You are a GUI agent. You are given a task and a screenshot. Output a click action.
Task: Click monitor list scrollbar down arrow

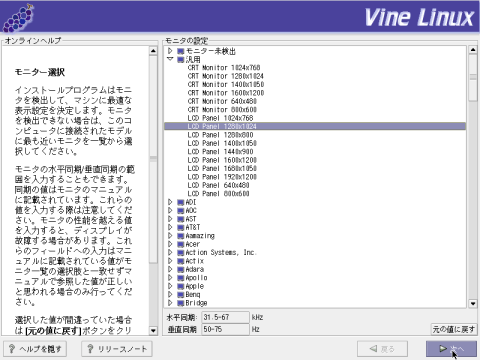point(473,303)
